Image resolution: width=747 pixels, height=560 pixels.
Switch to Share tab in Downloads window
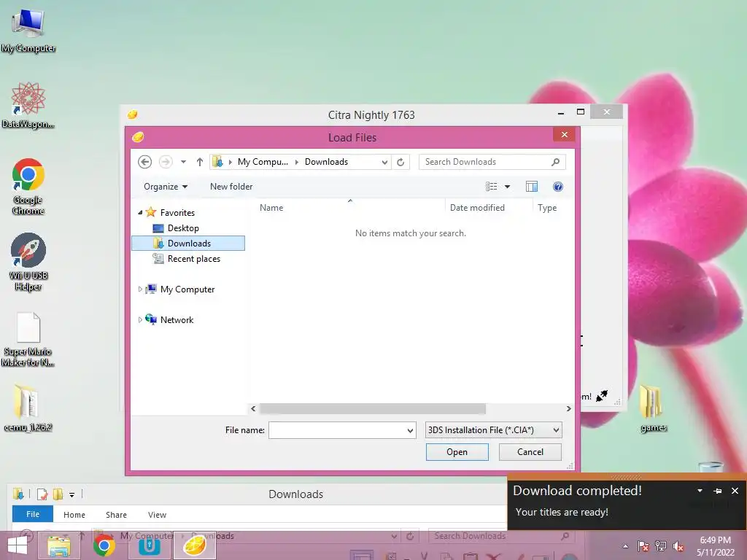click(x=116, y=515)
